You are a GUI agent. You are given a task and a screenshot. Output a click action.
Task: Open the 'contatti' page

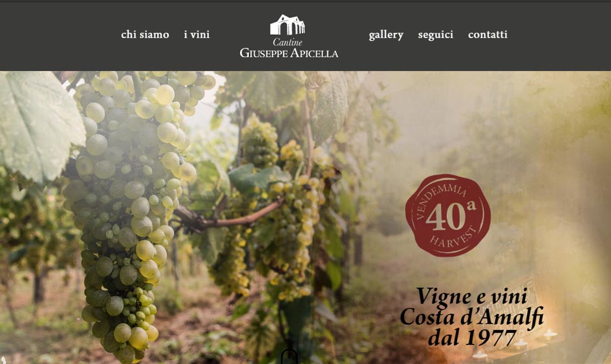point(488,35)
